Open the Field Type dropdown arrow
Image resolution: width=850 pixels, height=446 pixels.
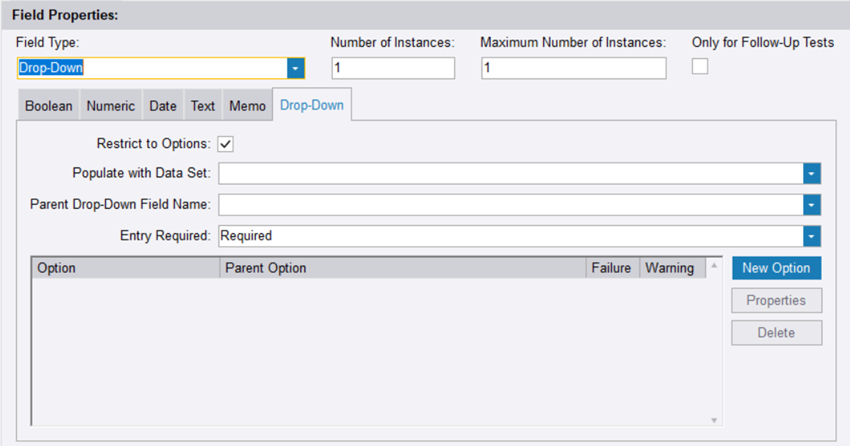click(x=295, y=68)
